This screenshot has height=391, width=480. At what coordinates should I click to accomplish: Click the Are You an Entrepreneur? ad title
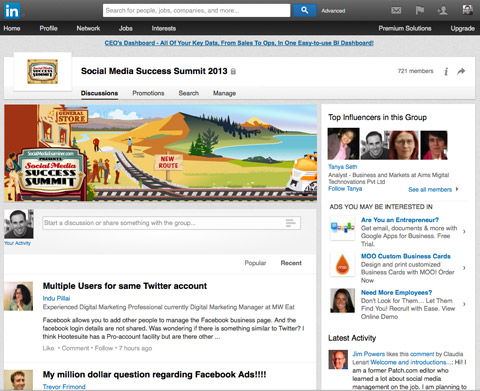click(400, 220)
